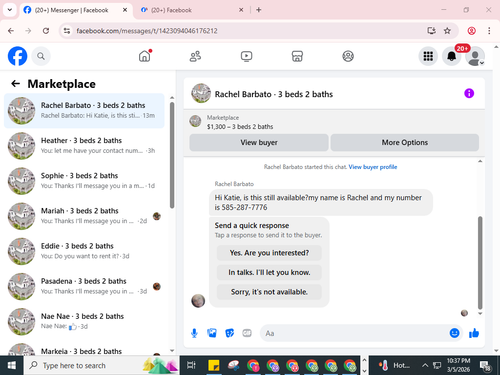Reload the page
The height and width of the screenshot is (375, 500).
coord(46,31)
